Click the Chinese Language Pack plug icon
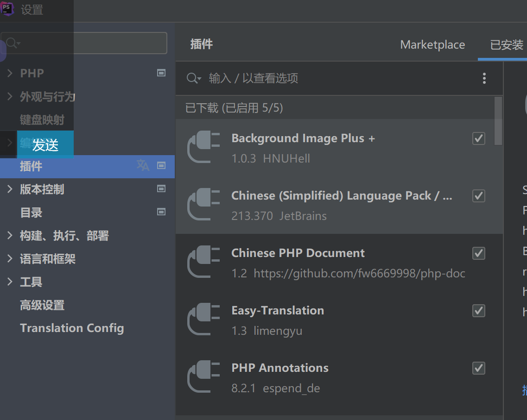 coord(203,204)
